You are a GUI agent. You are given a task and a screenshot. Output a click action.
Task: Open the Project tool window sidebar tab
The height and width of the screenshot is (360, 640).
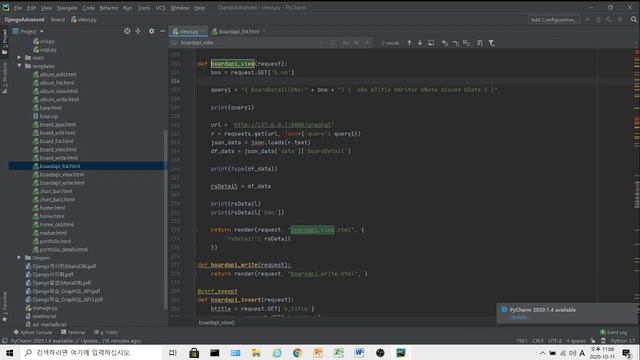point(4,42)
